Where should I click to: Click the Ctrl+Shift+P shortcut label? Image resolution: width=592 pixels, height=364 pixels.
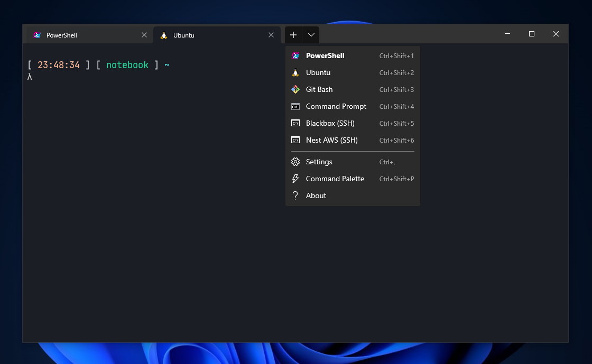[x=396, y=179]
